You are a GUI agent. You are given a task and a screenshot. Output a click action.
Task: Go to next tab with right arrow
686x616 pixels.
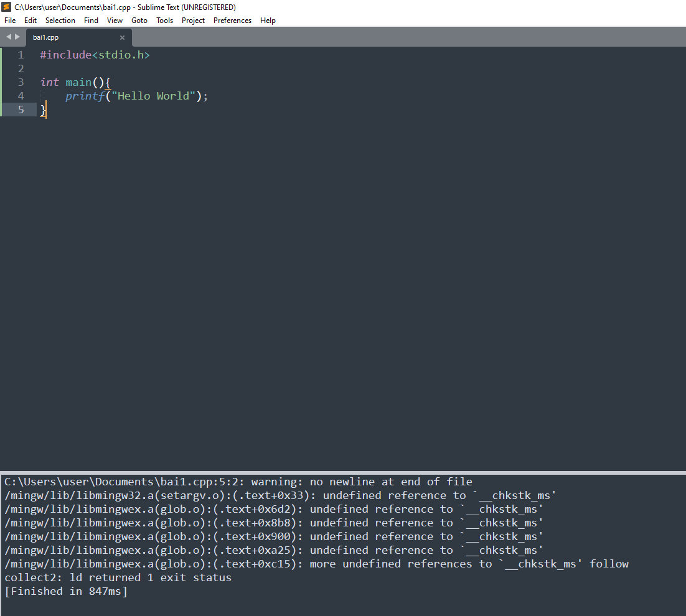click(17, 37)
